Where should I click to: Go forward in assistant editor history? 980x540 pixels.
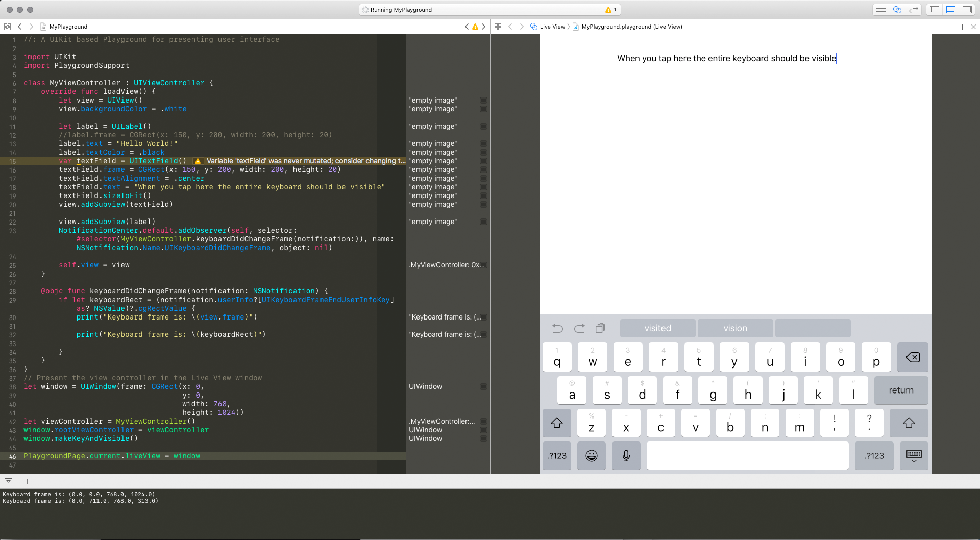click(x=522, y=27)
